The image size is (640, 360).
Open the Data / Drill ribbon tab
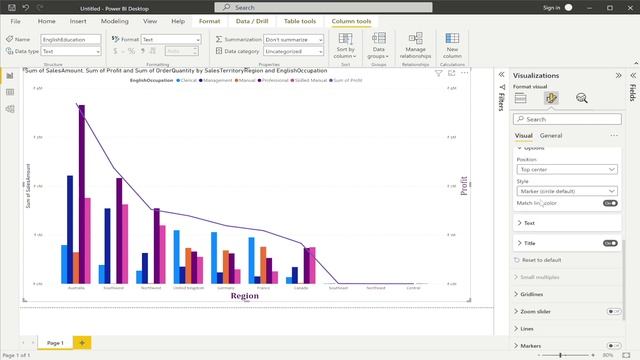click(x=252, y=21)
